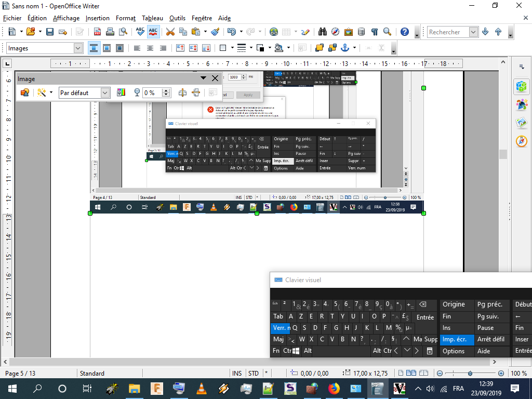Open the Background Color dropdown arrow
The width and height of the screenshot is (532, 399).
288,48
